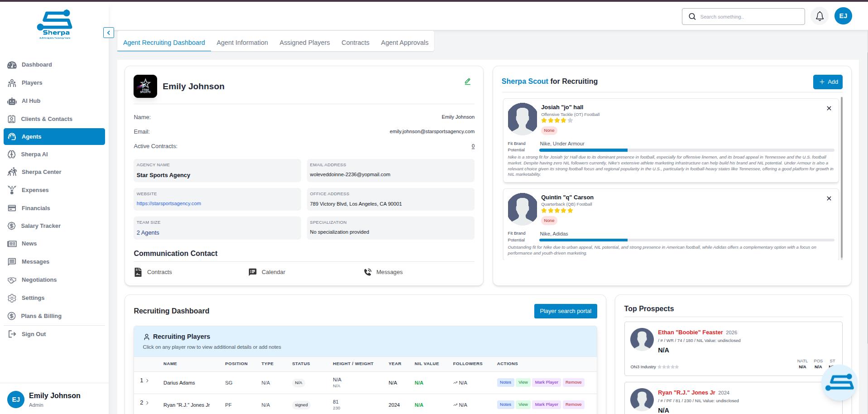
Task: Click the Player search portal button
Action: (x=565, y=311)
